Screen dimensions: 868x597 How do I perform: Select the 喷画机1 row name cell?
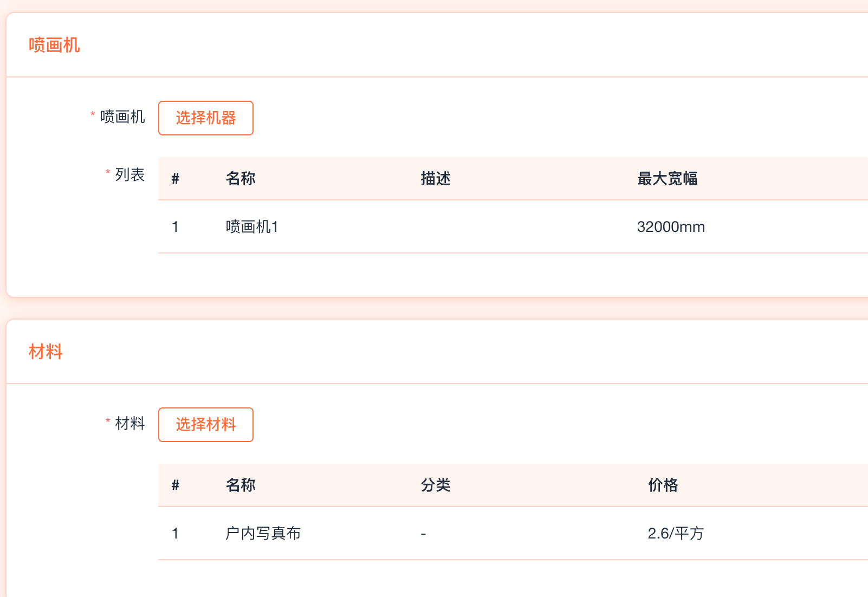point(252,227)
